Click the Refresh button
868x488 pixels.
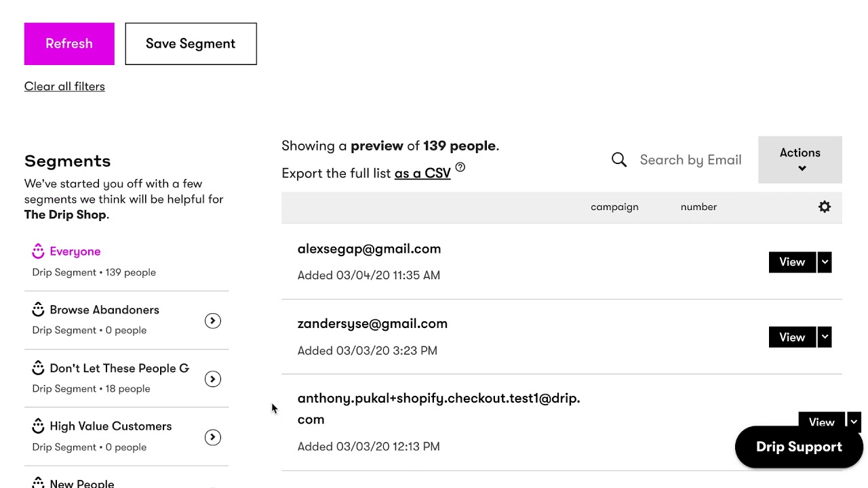[69, 44]
